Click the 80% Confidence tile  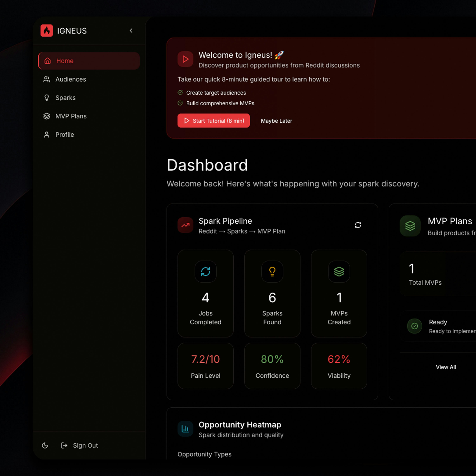tap(272, 366)
